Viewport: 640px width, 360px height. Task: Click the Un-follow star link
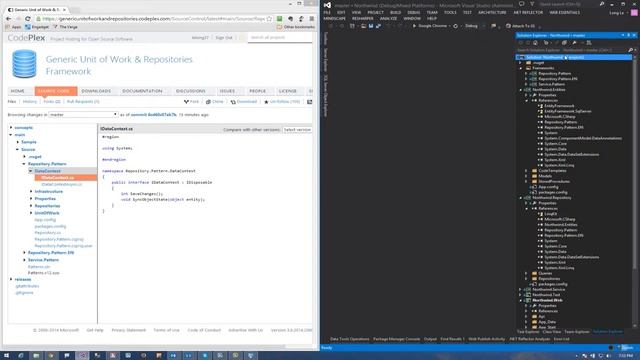pyautogui.click(x=282, y=102)
